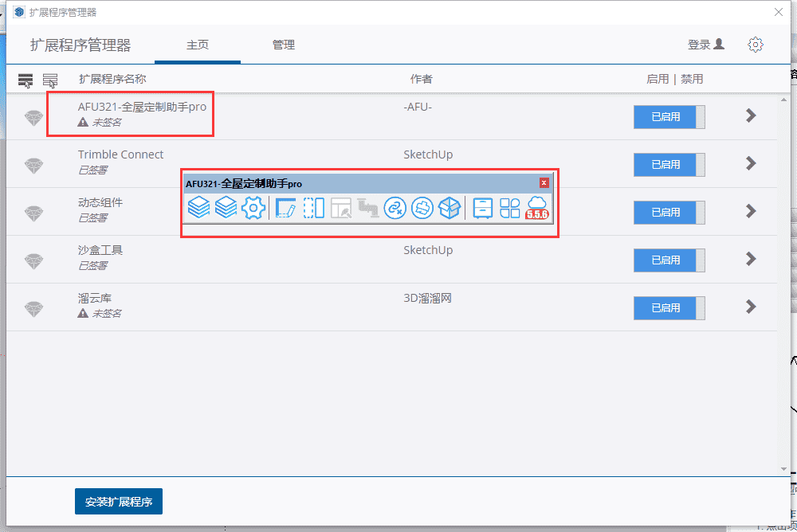Close the AFU321 floating toolbar with its red X
This screenshot has height=532, width=797.
point(544,182)
